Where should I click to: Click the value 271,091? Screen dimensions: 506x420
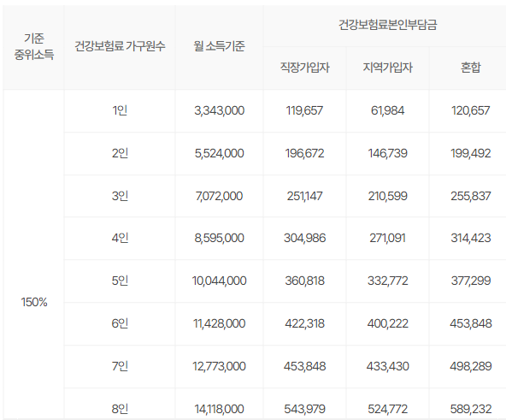[387, 239]
